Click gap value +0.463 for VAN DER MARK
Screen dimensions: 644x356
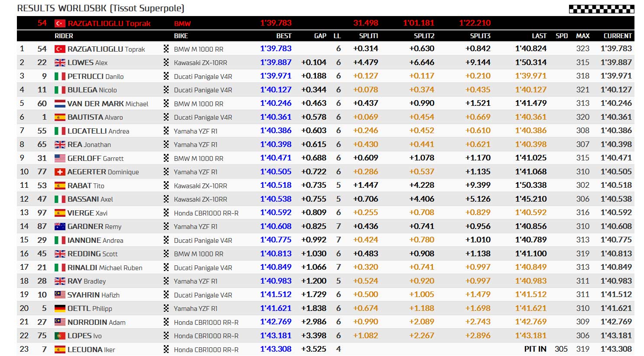(314, 103)
